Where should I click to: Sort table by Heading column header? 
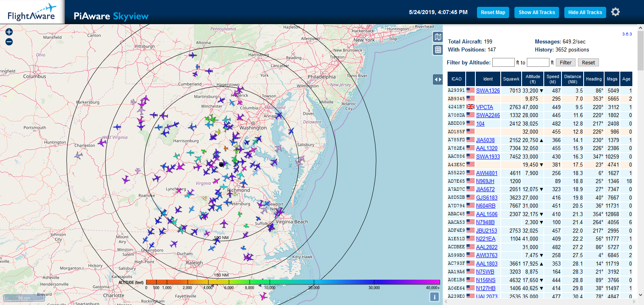[x=594, y=79]
